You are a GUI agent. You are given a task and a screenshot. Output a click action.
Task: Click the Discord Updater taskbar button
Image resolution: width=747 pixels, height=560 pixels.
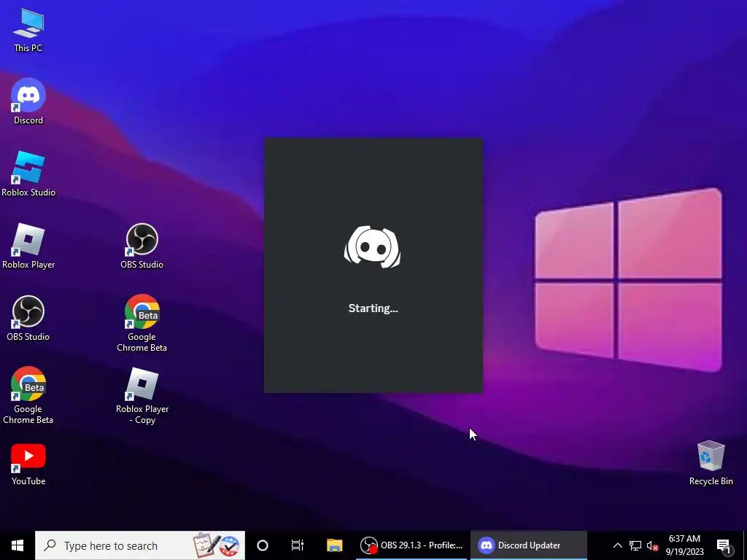[x=528, y=545]
